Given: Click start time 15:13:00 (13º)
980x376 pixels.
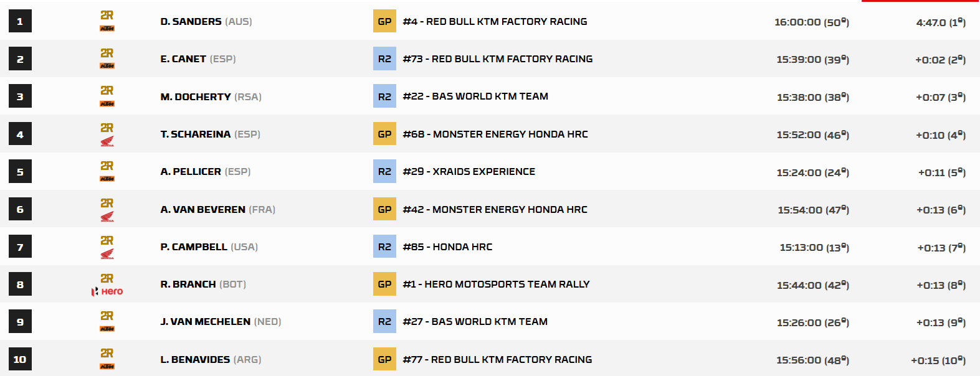Looking at the screenshot, I should [x=814, y=247].
